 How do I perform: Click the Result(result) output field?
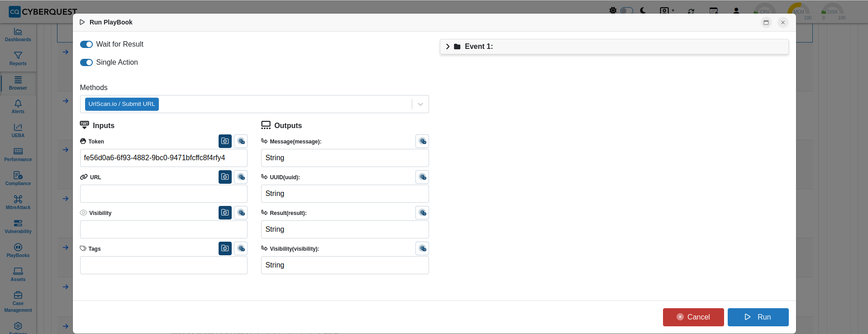pos(345,229)
